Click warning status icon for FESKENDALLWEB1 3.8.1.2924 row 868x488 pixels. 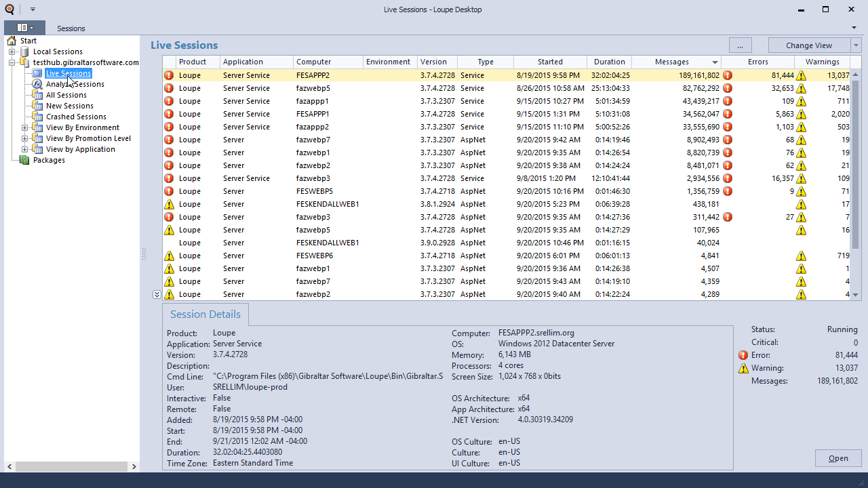(169, 204)
